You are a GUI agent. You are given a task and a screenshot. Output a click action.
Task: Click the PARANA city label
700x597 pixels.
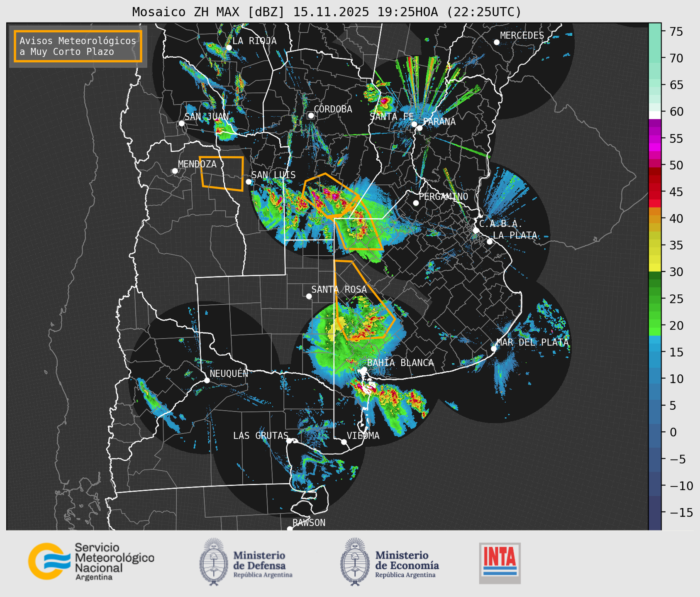click(439, 122)
